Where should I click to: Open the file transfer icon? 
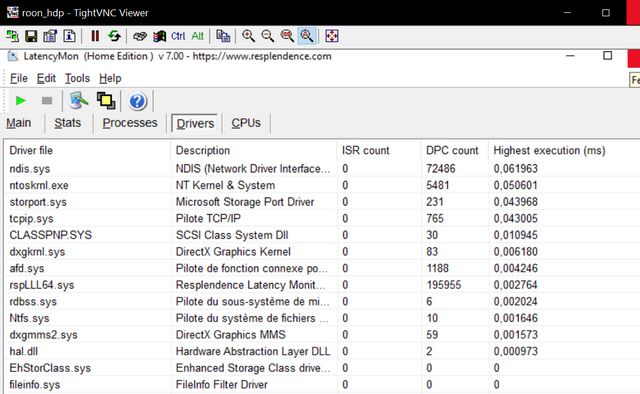pos(223,36)
